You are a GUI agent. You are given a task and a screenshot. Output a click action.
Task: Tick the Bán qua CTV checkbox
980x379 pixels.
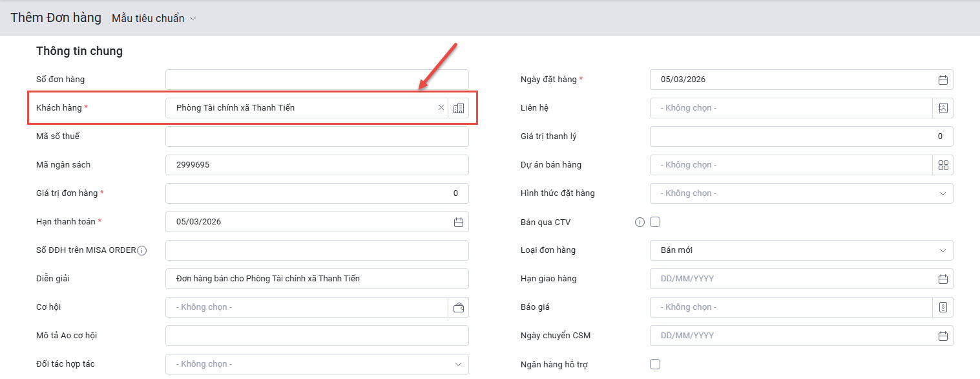655,222
